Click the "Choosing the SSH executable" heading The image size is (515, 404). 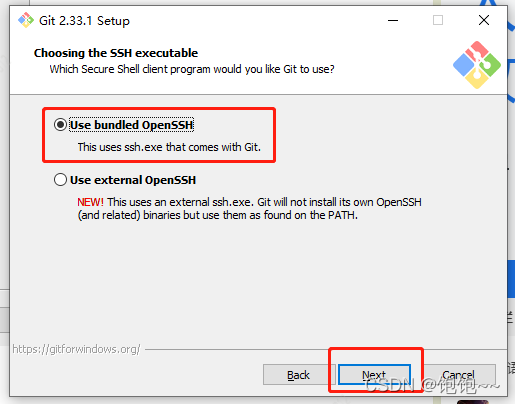click(116, 53)
